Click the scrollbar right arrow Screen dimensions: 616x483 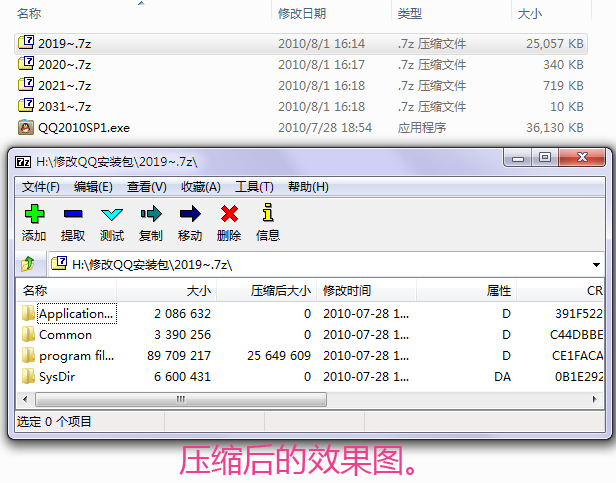(594, 400)
